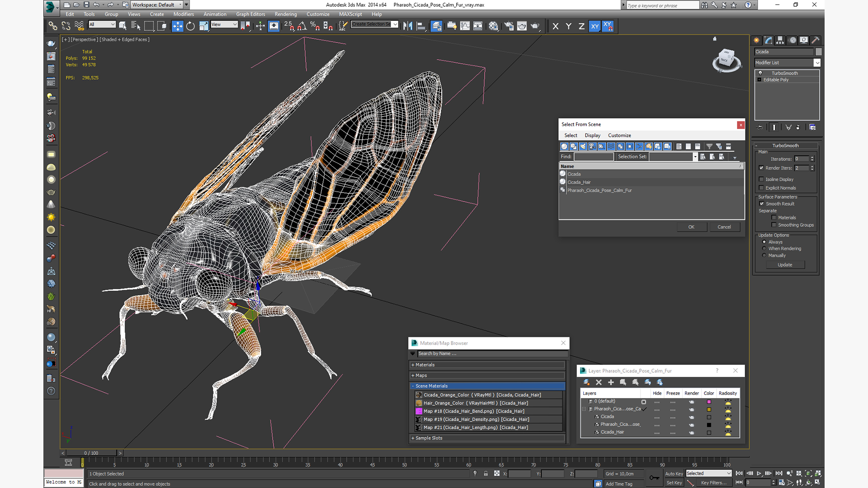Enable Separate by Materials checkbox
The height and width of the screenshot is (488, 868).
tap(774, 218)
